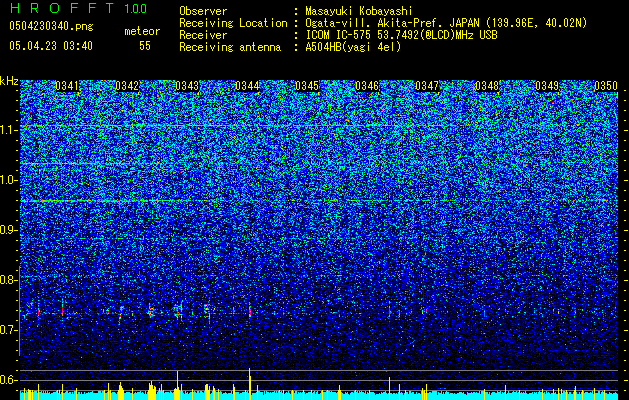Click the meteor count 55
Image resolution: width=629 pixels, height=400 pixels.
pyautogui.click(x=145, y=46)
